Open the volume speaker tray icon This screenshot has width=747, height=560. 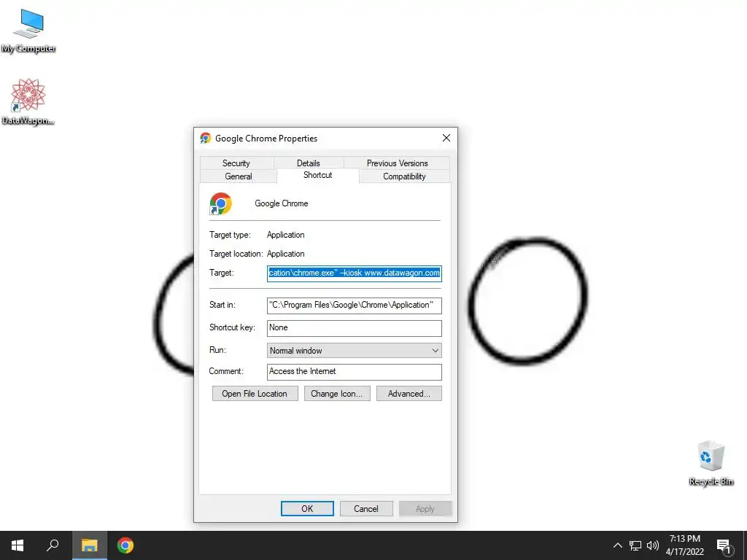click(x=653, y=545)
